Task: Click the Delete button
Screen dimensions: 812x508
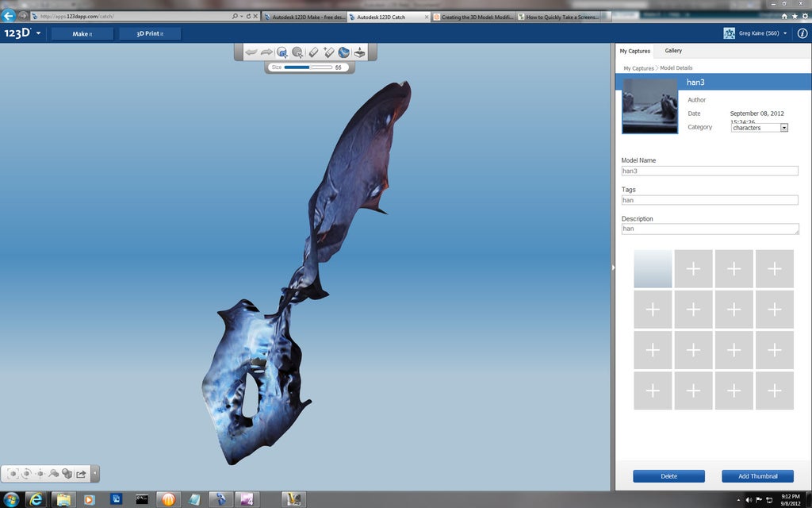Action: click(668, 476)
